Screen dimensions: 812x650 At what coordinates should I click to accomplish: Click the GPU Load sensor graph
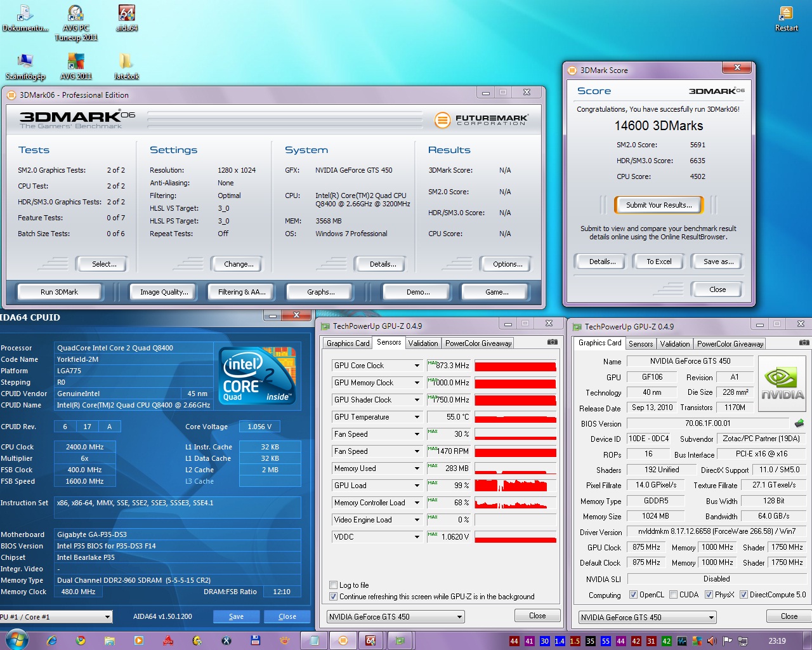click(x=516, y=486)
